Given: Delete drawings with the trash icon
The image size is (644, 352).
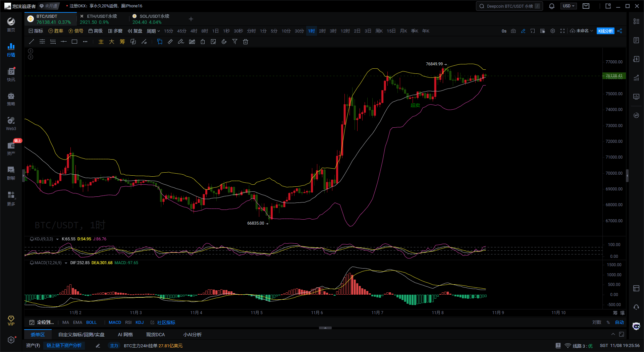Looking at the screenshot, I should coord(246,42).
